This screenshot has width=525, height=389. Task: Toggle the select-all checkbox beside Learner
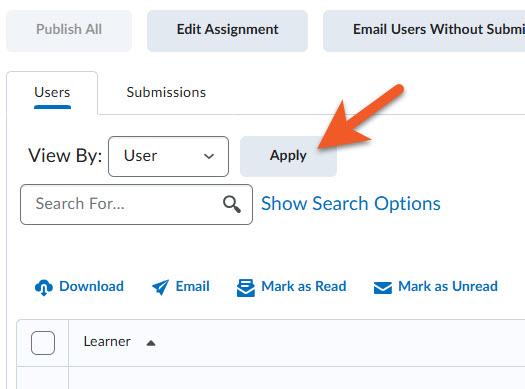[43, 343]
